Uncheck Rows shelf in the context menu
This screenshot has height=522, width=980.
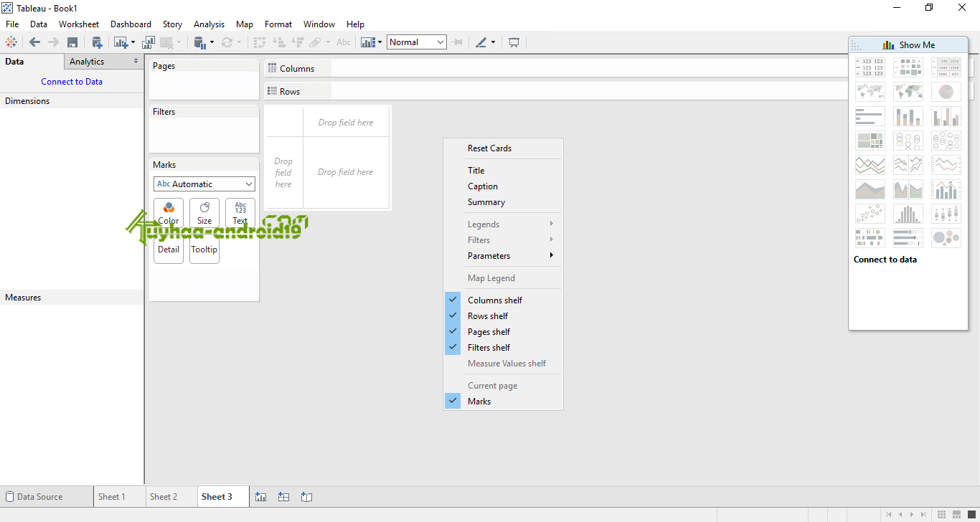coord(488,315)
